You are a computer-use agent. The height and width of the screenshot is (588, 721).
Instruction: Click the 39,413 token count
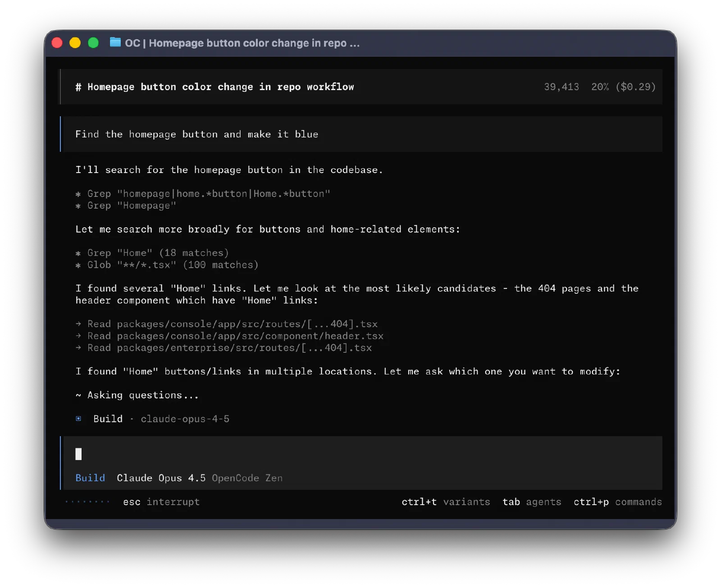(561, 87)
